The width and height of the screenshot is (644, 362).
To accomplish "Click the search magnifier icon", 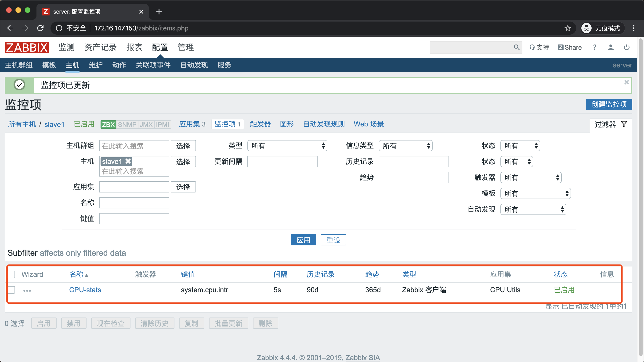I will pyautogui.click(x=516, y=47).
